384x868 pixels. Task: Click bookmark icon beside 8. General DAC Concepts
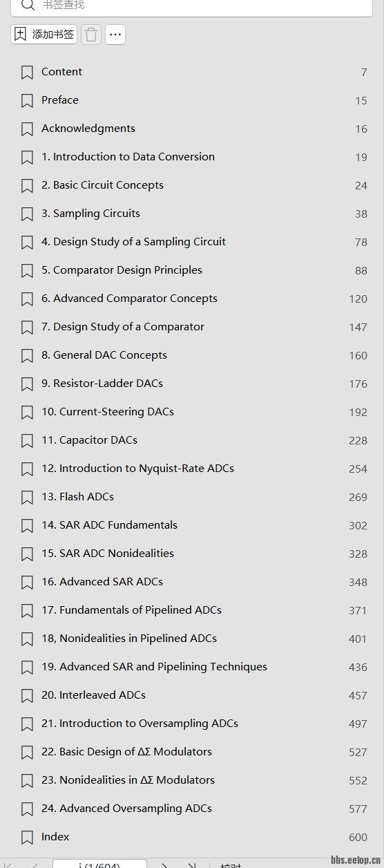(27, 356)
